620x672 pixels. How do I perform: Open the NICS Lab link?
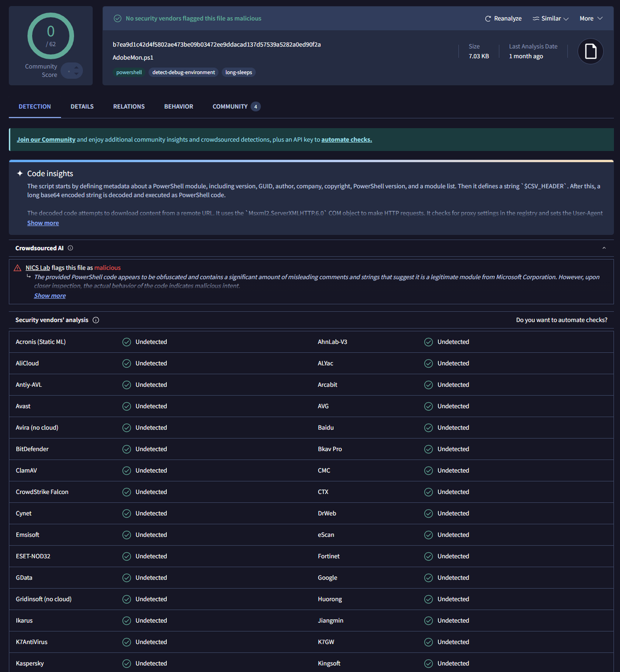37,268
